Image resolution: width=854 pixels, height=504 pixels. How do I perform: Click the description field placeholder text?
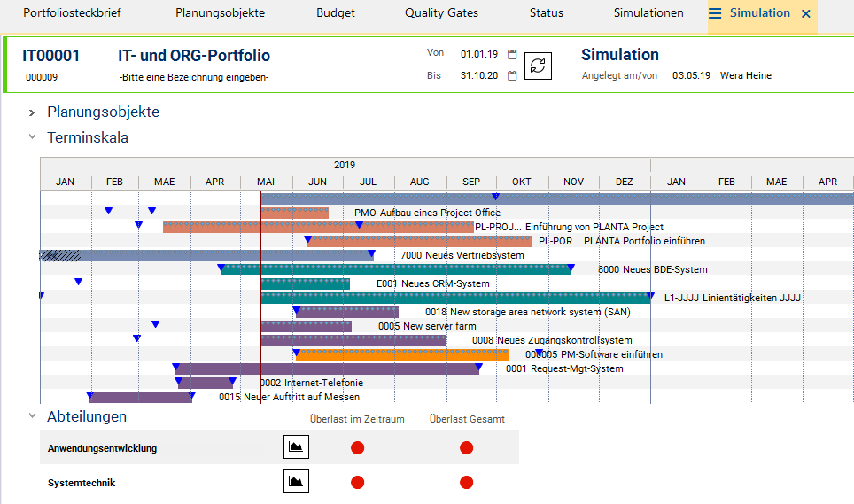(x=193, y=77)
